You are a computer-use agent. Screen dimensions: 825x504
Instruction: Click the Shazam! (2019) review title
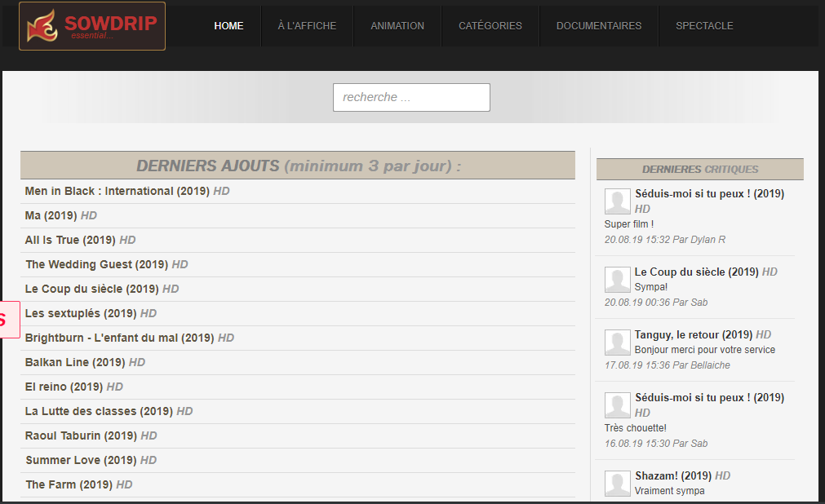(673, 475)
